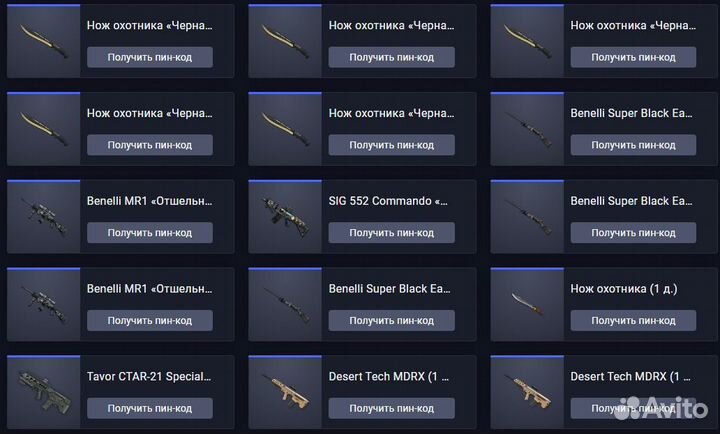Viewport: 720px width, 434px height.
Task: Get pin code for SIG 552 Commando
Action: [392, 233]
